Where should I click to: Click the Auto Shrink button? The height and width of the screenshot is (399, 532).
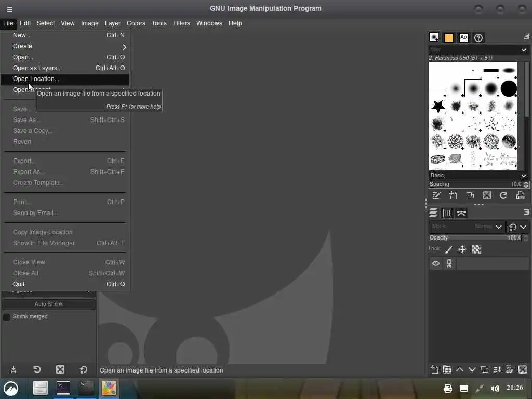(x=49, y=304)
